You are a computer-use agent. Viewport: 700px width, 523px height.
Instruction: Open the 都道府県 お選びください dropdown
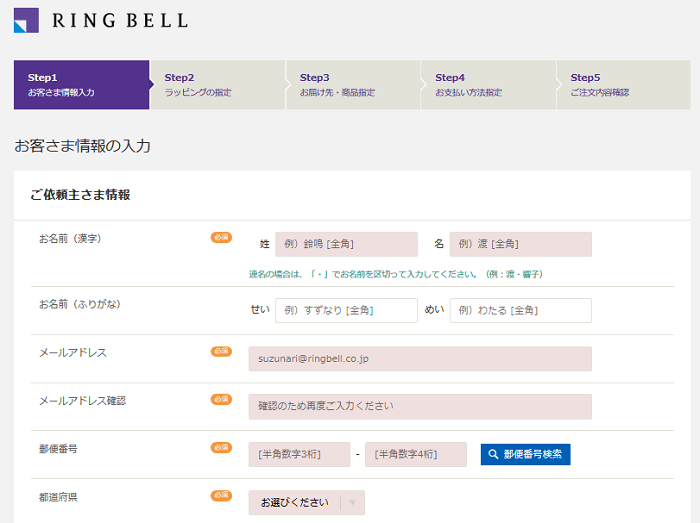point(307,502)
